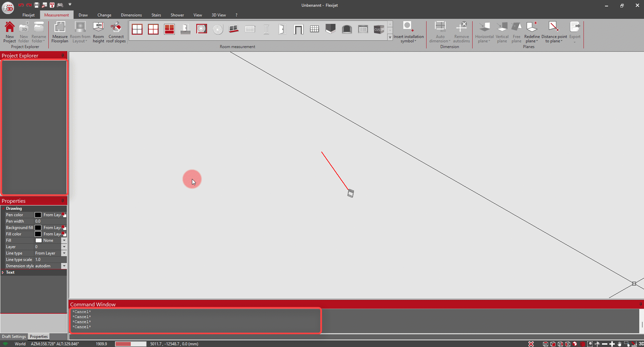This screenshot has height=347, width=644.
Task: Click the Custom cube icon in gallery
Action: [x=379, y=30]
